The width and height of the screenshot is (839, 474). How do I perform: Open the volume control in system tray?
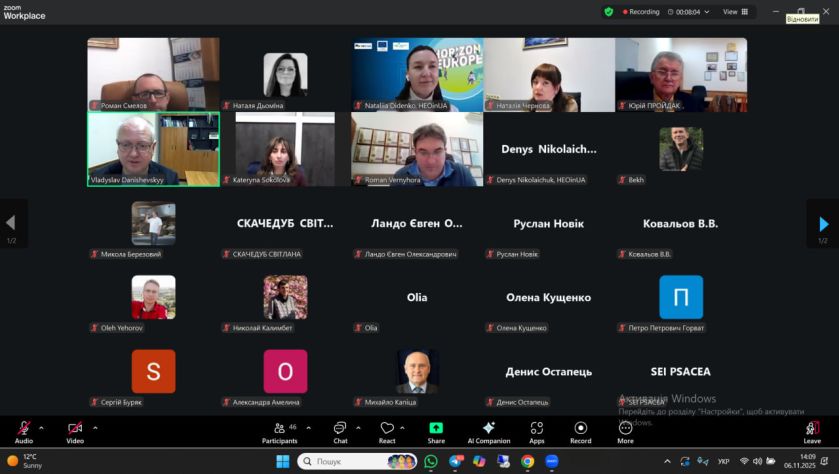coord(757,461)
